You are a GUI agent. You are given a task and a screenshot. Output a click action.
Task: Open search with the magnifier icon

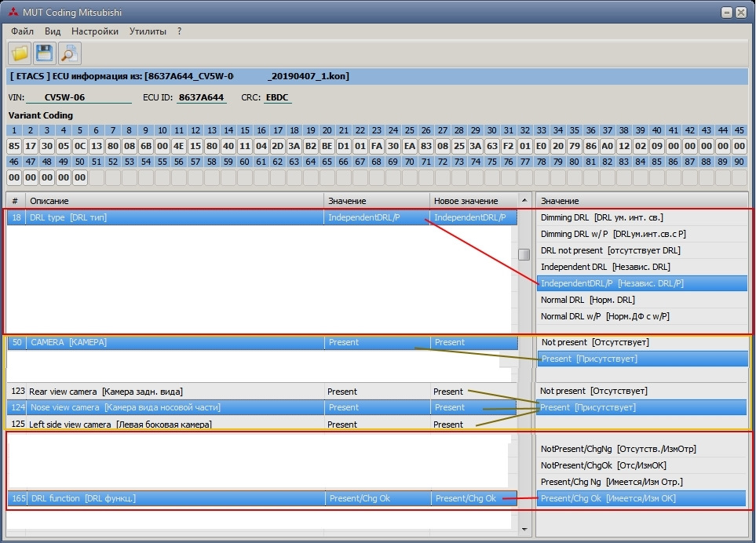(69, 53)
